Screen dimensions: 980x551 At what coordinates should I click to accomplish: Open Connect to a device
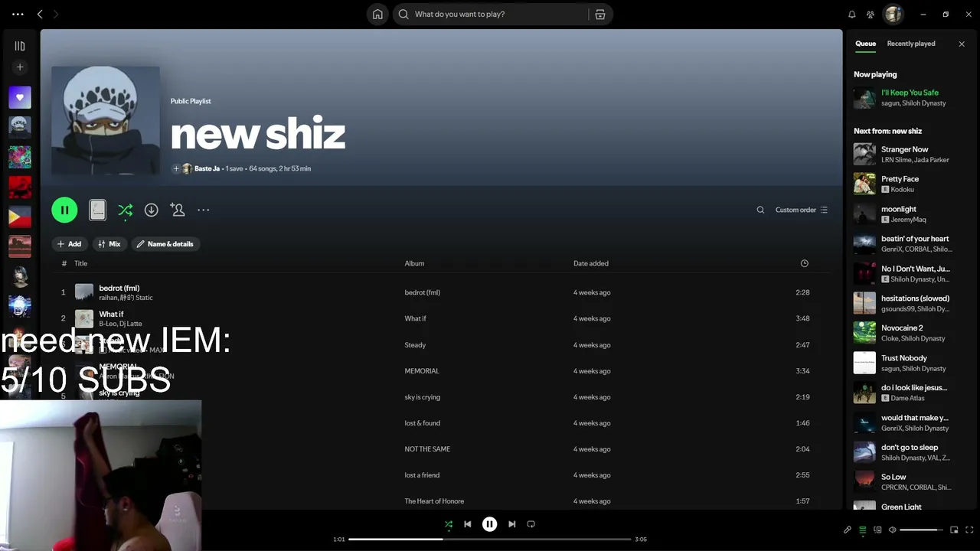(877, 530)
